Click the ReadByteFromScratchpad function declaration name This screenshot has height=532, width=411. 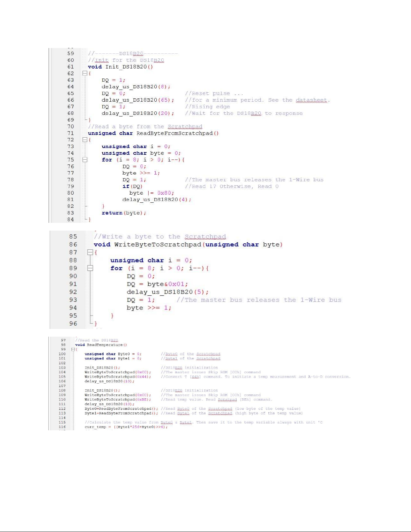coord(174,133)
